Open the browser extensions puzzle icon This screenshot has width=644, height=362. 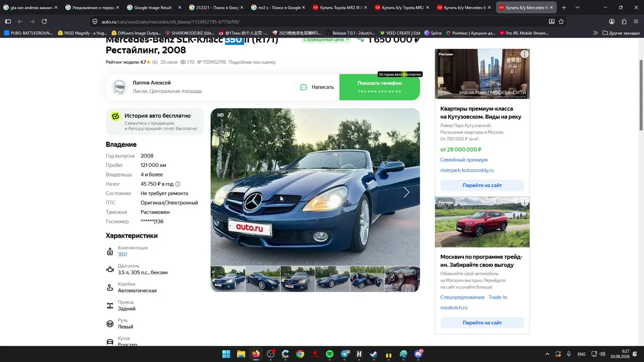(x=624, y=22)
